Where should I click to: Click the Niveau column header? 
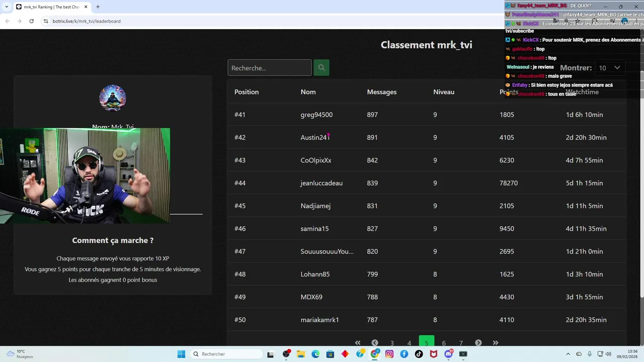click(444, 92)
